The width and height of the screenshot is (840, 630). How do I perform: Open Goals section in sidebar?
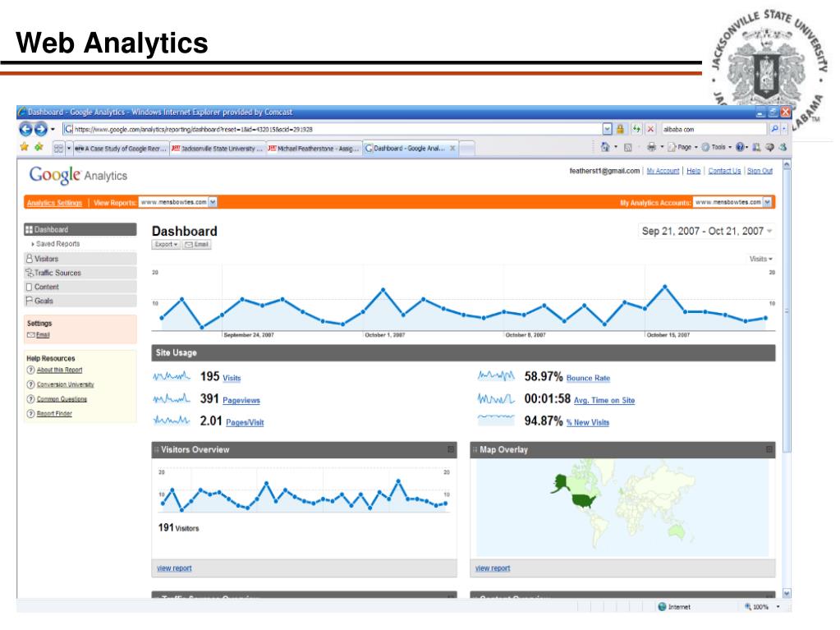(80, 301)
